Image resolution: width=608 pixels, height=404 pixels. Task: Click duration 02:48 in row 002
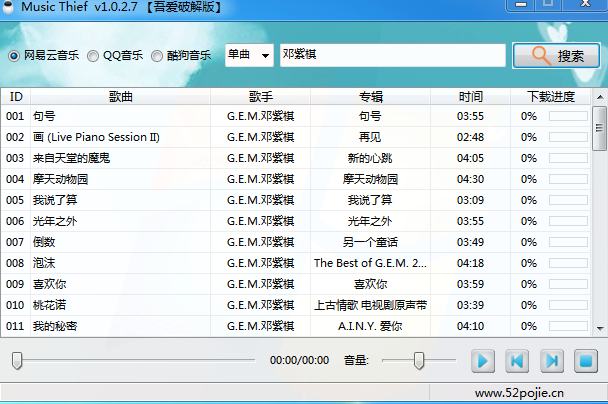(x=470, y=137)
